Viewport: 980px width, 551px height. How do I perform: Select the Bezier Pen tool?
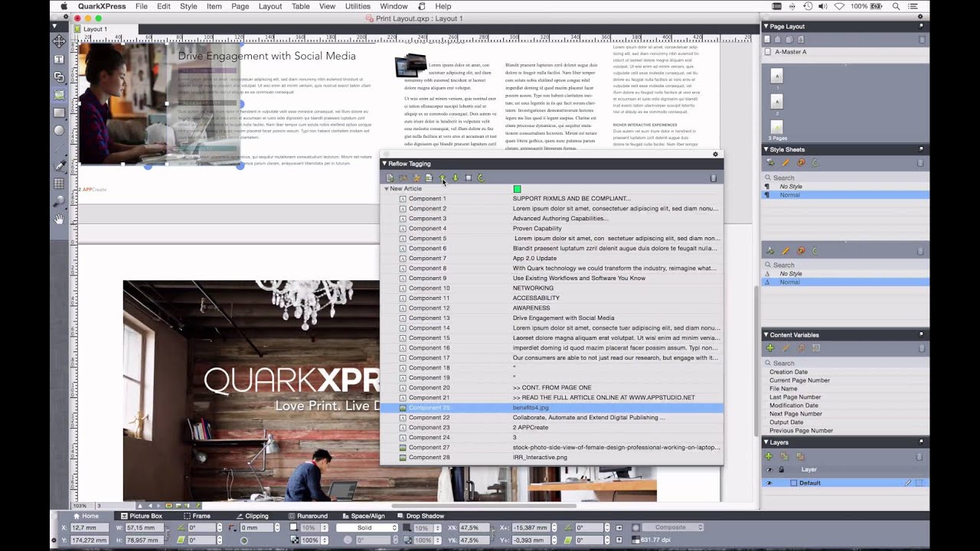click(59, 165)
